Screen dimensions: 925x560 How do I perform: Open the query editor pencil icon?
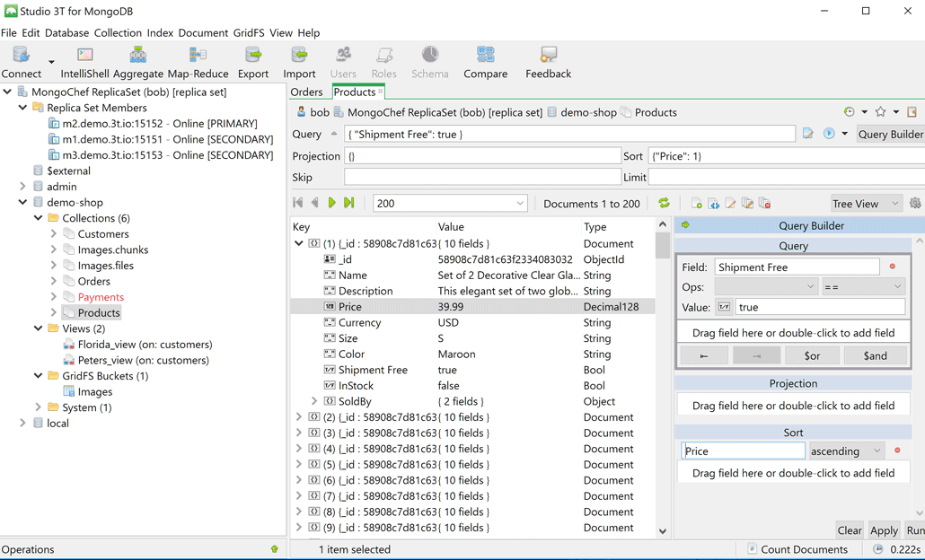point(807,134)
